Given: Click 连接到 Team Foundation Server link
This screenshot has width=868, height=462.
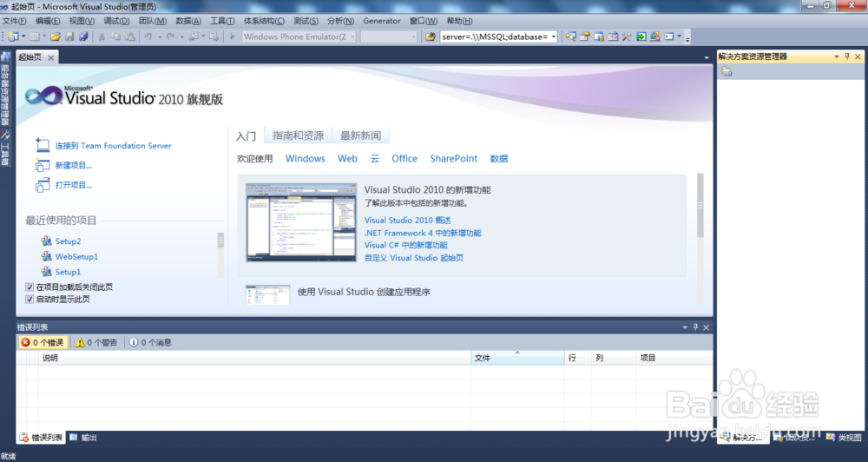Looking at the screenshot, I should [113, 146].
